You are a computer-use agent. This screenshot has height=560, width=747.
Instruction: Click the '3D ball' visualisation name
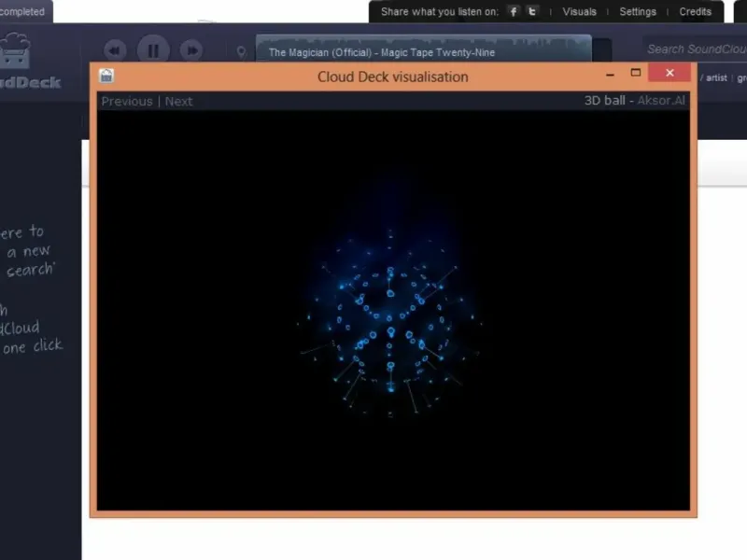click(x=604, y=101)
